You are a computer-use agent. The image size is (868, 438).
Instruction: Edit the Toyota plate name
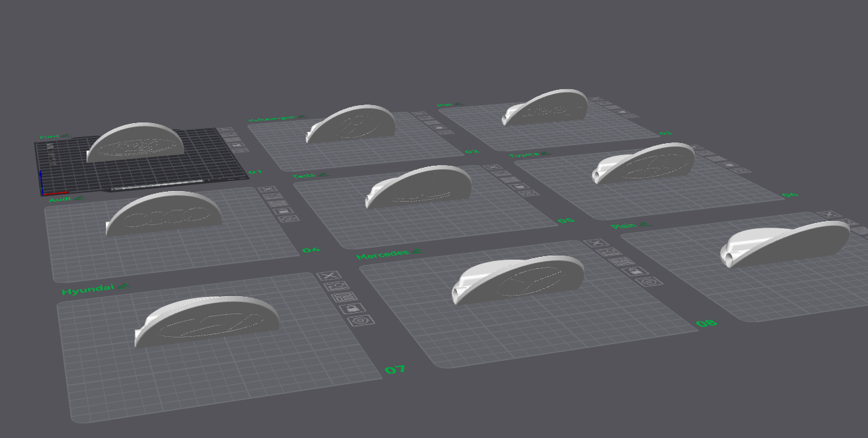(x=546, y=154)
